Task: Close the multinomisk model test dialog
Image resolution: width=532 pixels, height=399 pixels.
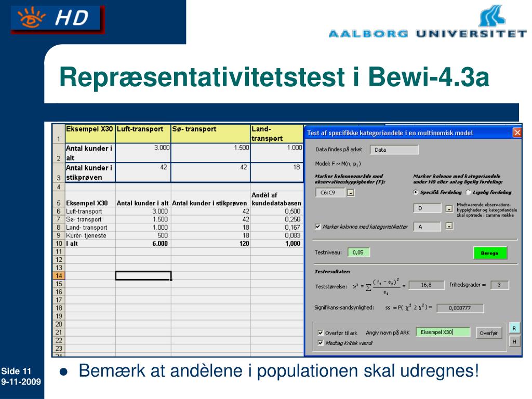Action: tap(517, 132)
